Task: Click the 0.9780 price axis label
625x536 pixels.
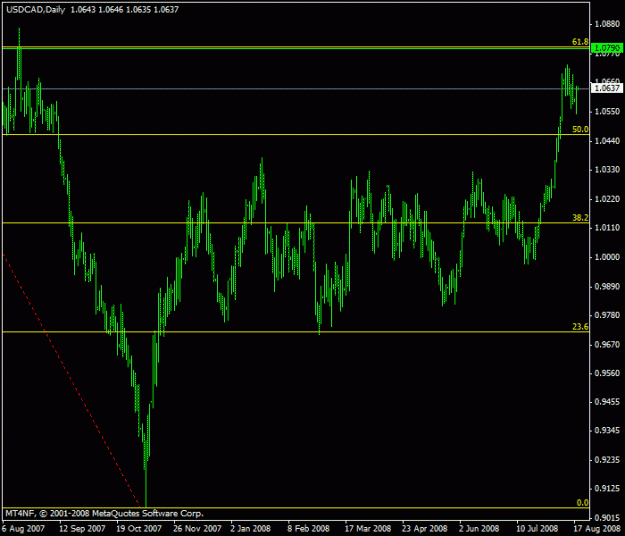Action: point(607,315)
